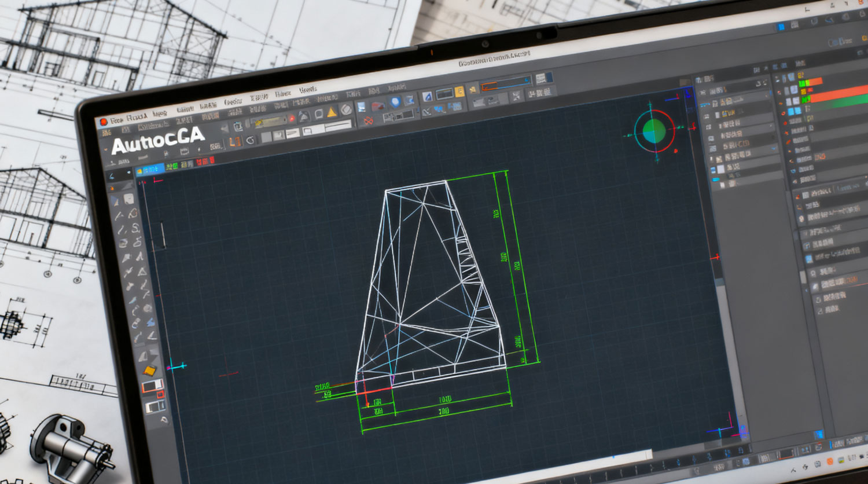868x484 pixels.
Task: Toggle the green status buttons below AutoCCA logo
Action: click(x=172, y=167)
